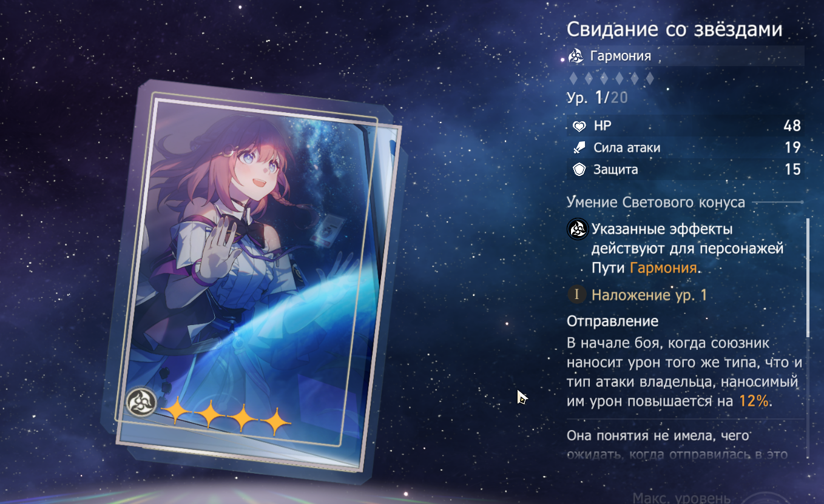Select the Гармония path label
This screenshot has width=824, height=504.
[620, 56]
